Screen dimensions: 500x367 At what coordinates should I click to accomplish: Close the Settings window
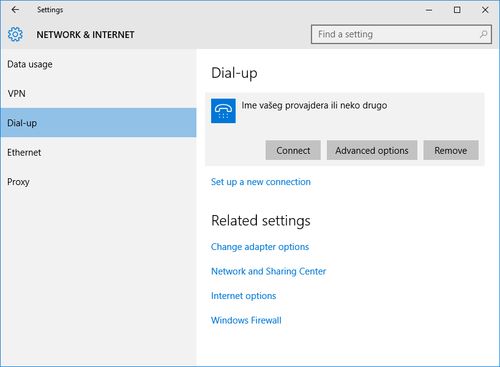coord(485,10)
